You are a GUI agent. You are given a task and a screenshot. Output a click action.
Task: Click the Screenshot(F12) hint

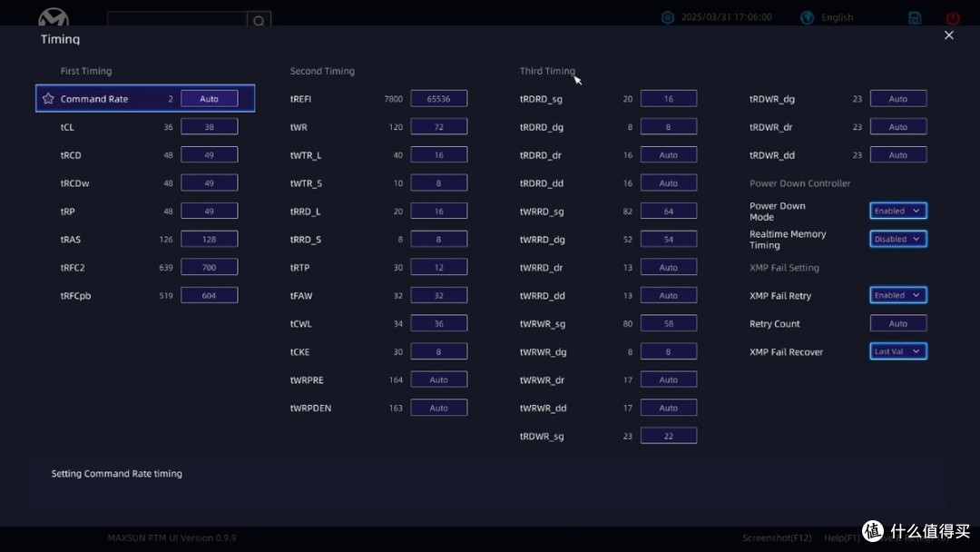point(777,537)
